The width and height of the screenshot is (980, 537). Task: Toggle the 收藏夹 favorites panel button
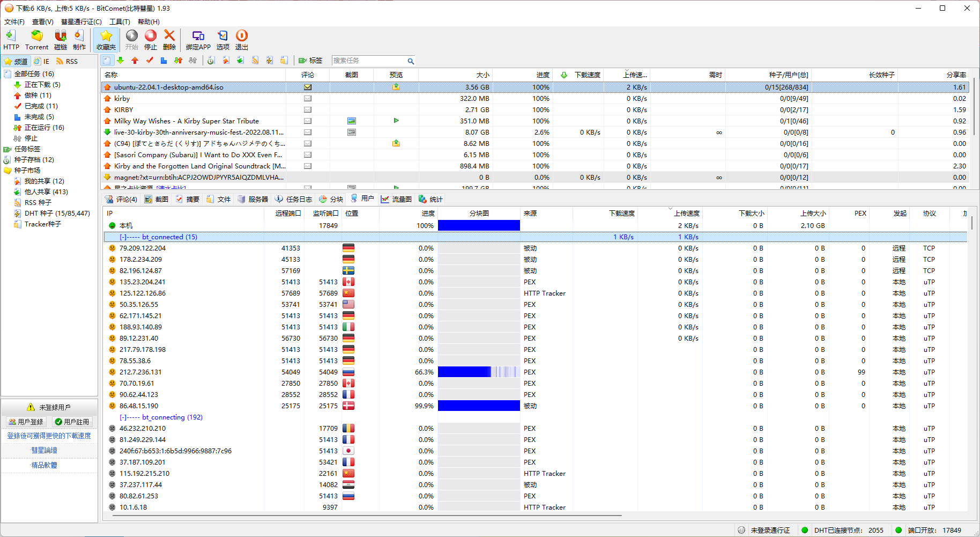[x=106, y=40]
